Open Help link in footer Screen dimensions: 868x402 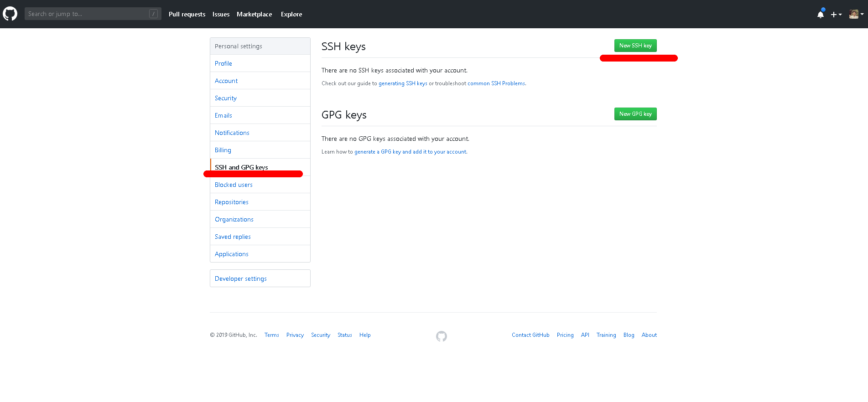[x=365, y=335]
